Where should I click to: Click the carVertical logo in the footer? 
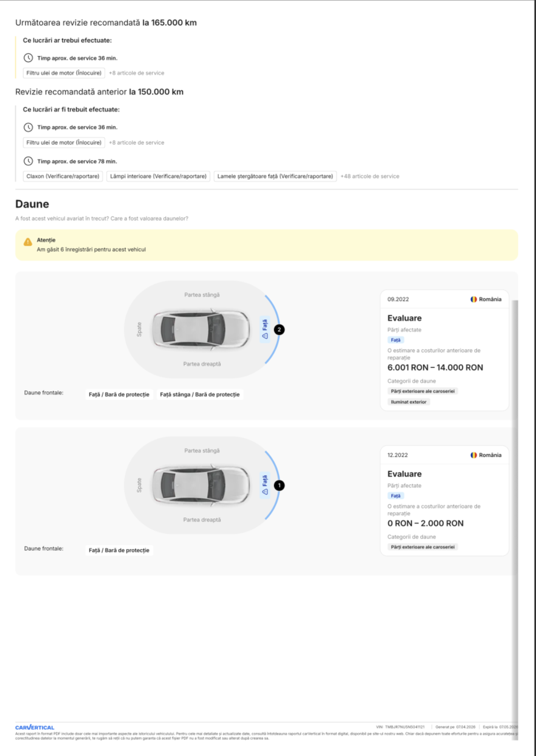[x=35, y=727]
